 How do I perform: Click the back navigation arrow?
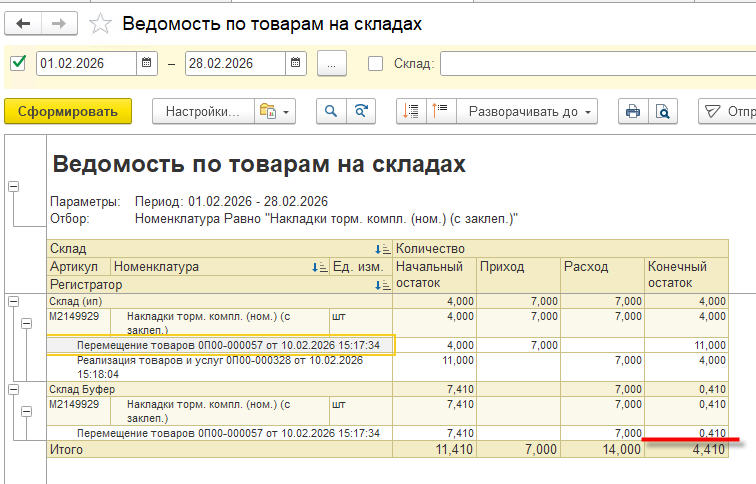pos(24,23)
